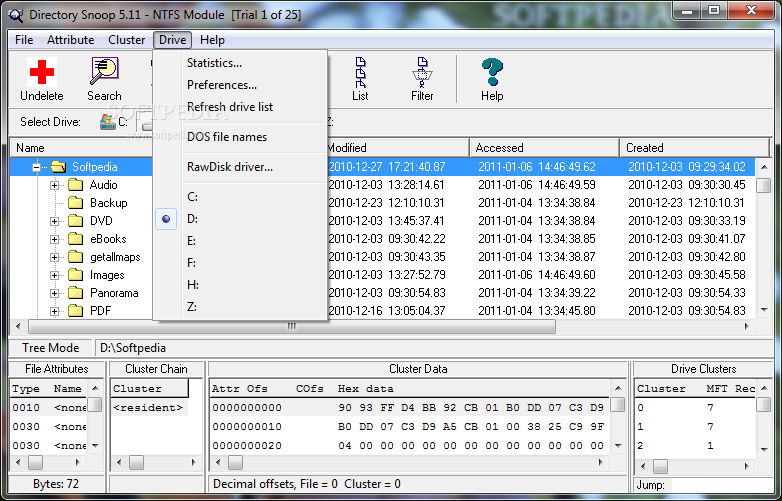This screenshot has width=782, height=501.
Task: Sort by the Created column header
Action: pos(695,148)
